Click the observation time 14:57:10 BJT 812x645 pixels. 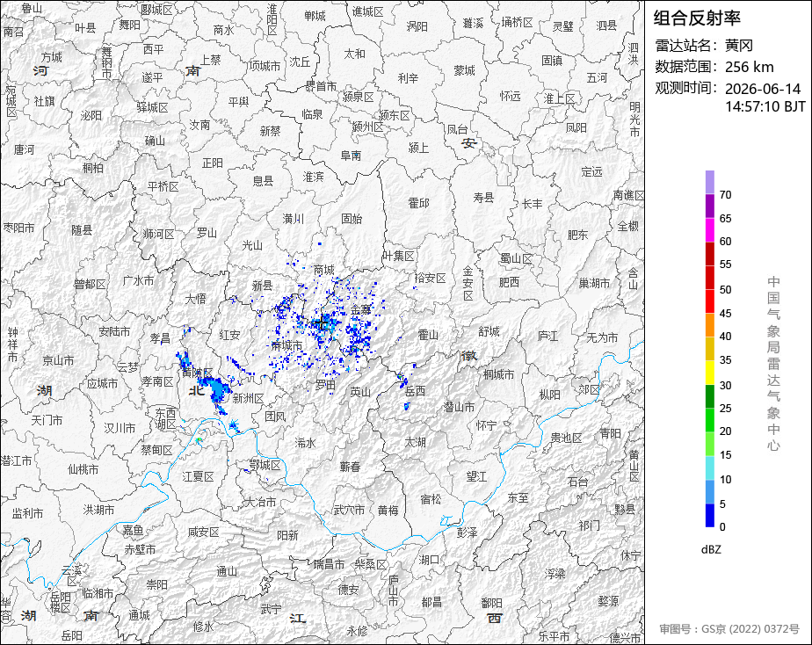tap(765, 106)
